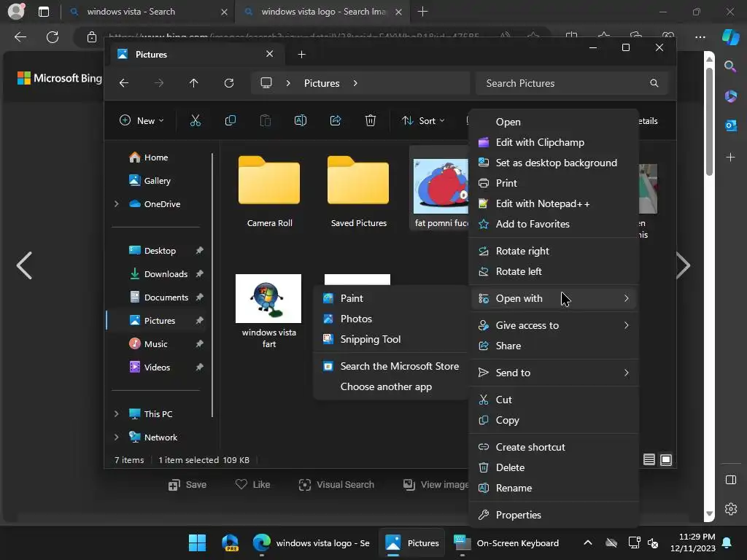Screen dimensions: 747x560
Task: Click chevron after Pictures in address bar
Action: coord(355,83)
